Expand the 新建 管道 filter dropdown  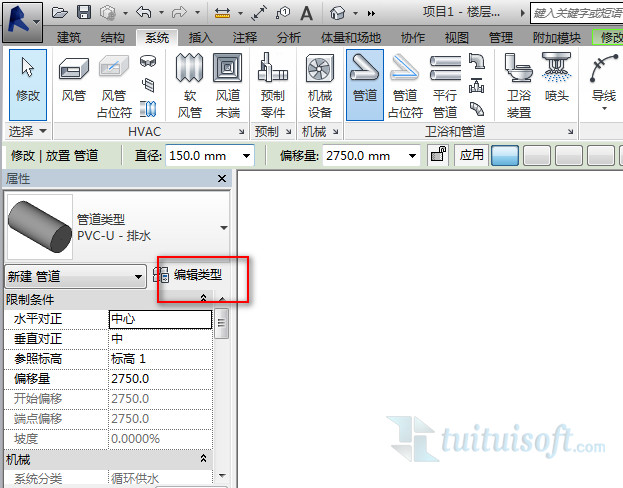[x=139, y=276]
